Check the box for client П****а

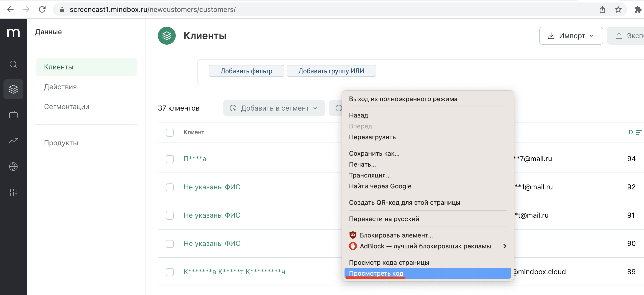[170, 159]
